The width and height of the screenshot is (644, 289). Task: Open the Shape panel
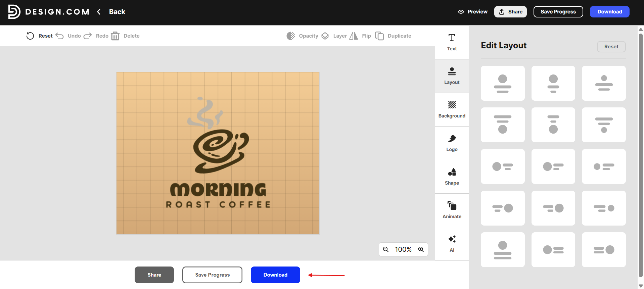(452, 177)
